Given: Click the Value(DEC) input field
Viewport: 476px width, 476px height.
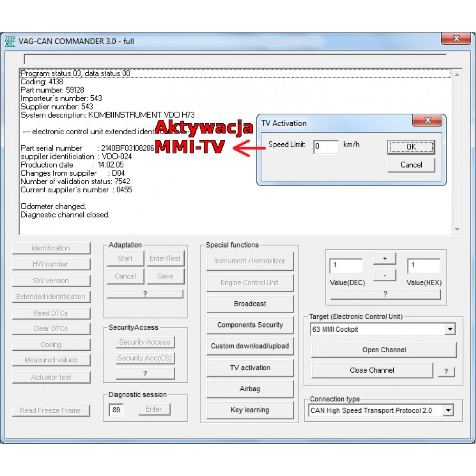Looking at the screenshot, I should 346,266.
